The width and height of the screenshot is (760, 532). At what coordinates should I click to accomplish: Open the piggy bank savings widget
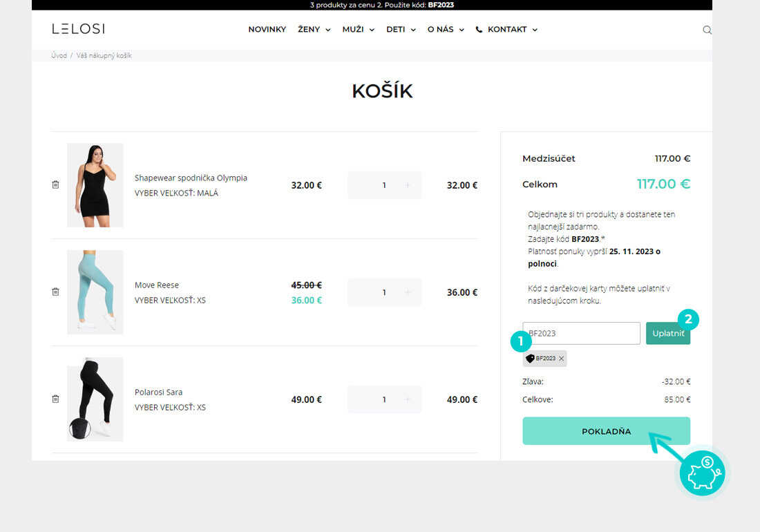(703, 473)
